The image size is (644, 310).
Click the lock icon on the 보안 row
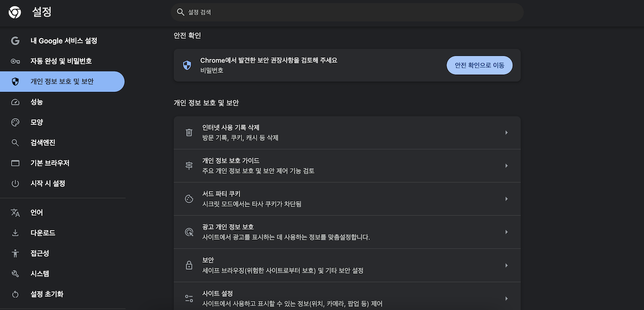[x=189, y=265]
